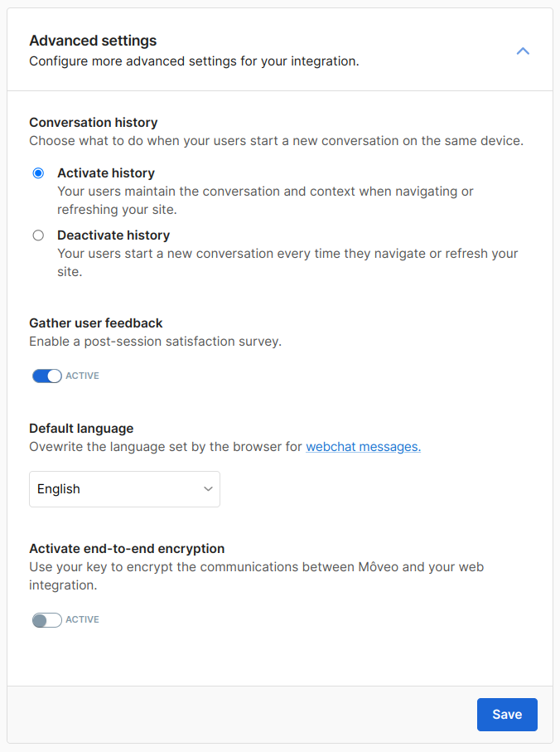Select the Activate history radio button
The height and width of the screenshot is (752, 560).
coord(38,173)
